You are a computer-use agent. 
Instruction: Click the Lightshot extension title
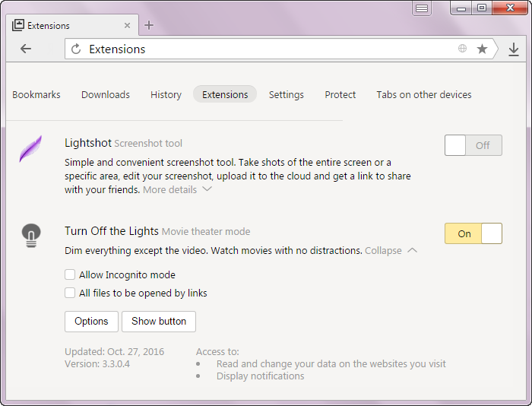click(88, 143)
